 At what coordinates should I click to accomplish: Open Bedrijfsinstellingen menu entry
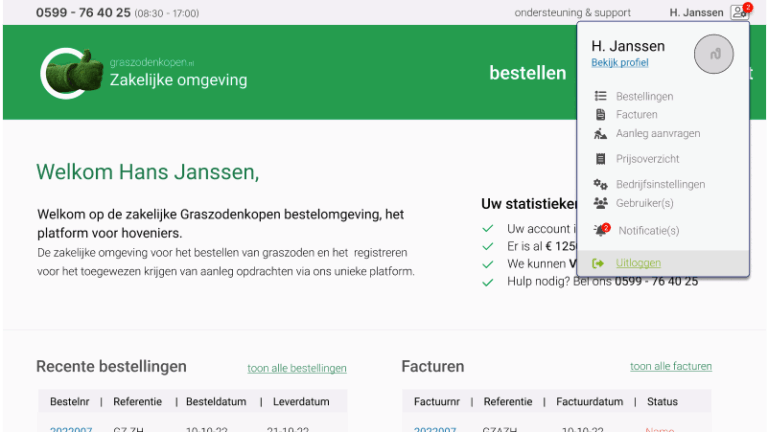[x=660, y=184]
